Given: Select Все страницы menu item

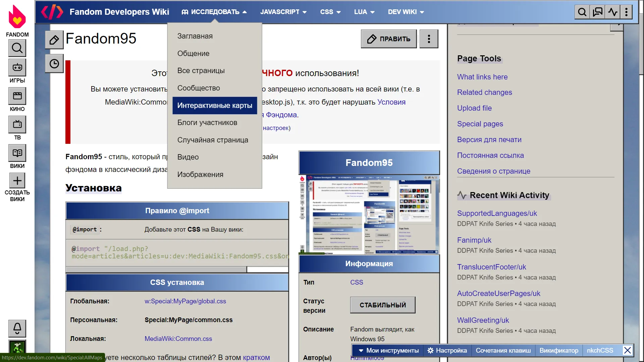Looking at the screenshot, I should pos(215,70).
